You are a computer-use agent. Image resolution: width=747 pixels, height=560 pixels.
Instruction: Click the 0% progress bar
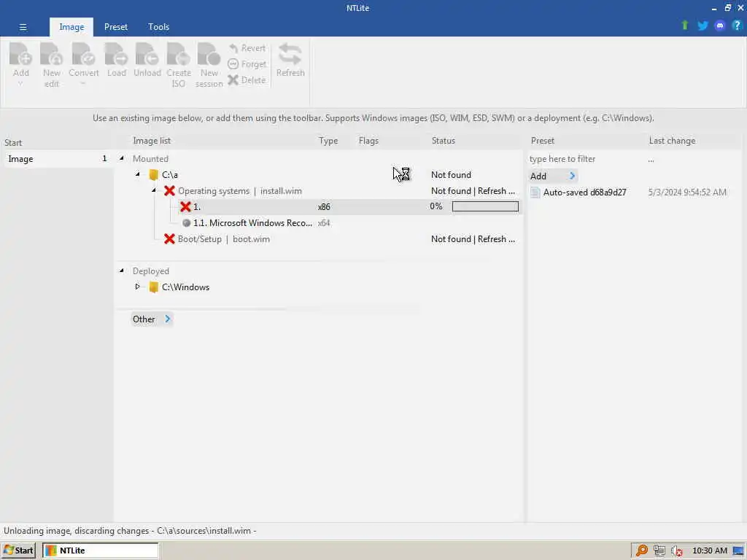pyautogui.click(x=485, y=206)
